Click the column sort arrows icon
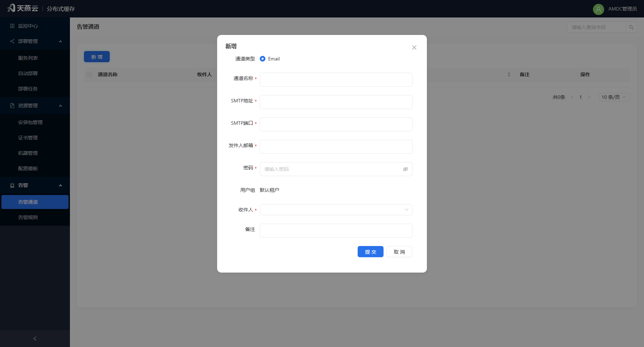This screenshot has width=644, height=347. click(x=509, y=74)
